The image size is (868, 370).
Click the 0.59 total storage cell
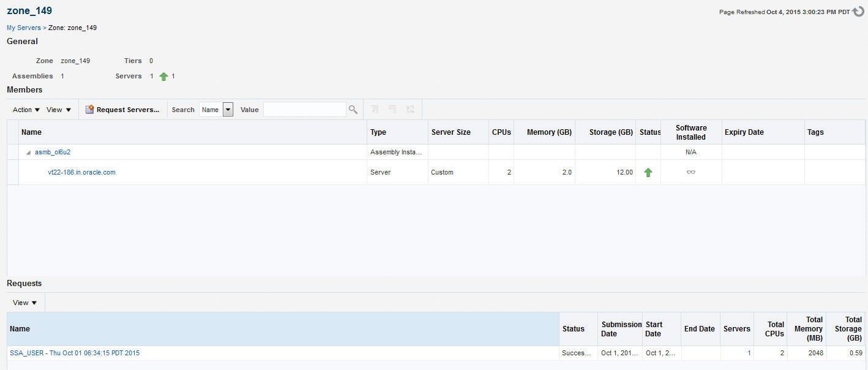point(845,353)
